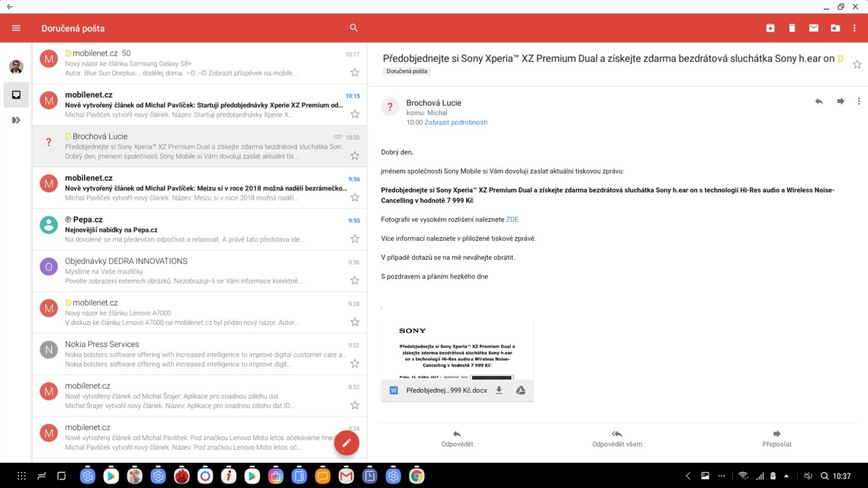The height and width of the screenshot is (488, 868).
Task: Open the top bar three-dot overflow menu
Action: coord(856,28)
